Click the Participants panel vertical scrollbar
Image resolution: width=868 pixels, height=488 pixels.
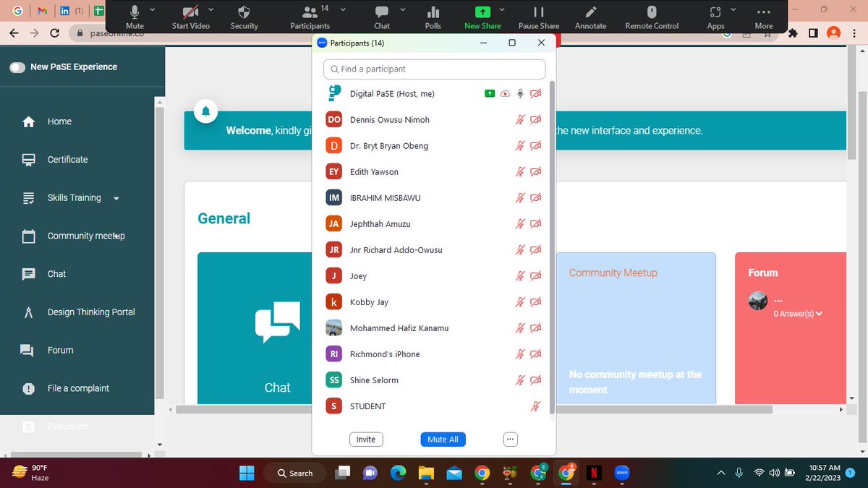coord(553,247)
